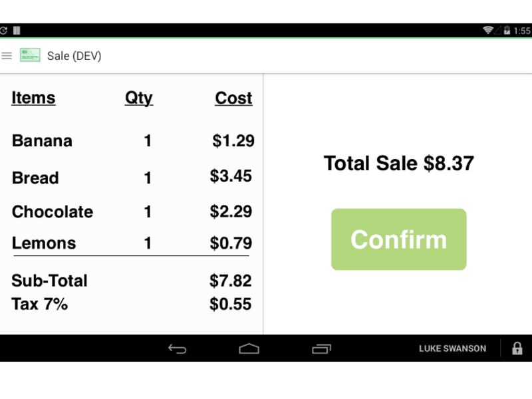Select the Chocolate line item

tap(132, 211)
